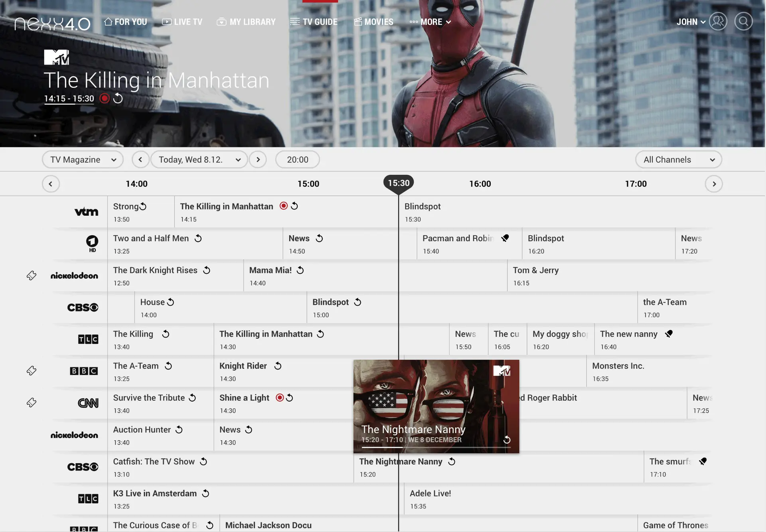The width and height of the screenshot is (766, 532).
Task: Open the Today, Wed 8.12. date dropdown
Action: point(199,160)
